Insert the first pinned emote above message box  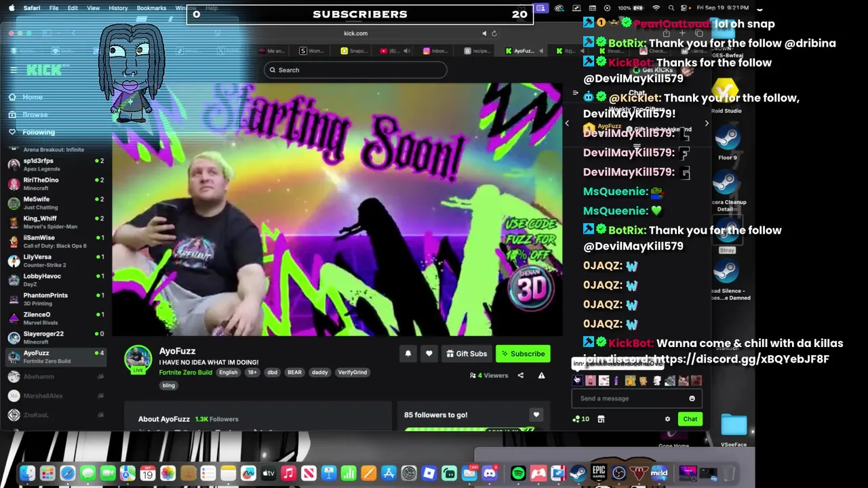click(578, 380)
